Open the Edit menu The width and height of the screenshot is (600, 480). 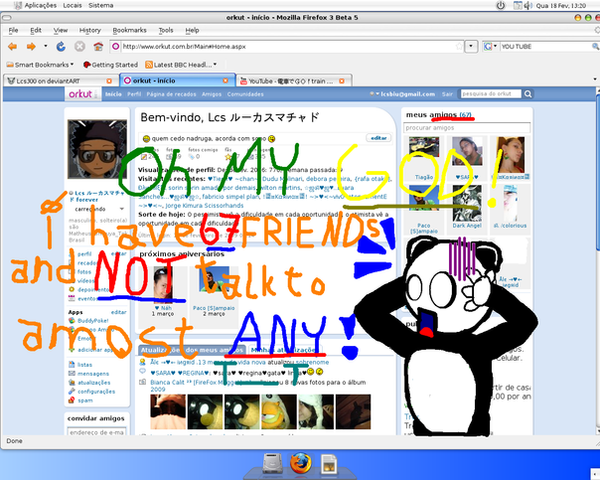[36, 30]
